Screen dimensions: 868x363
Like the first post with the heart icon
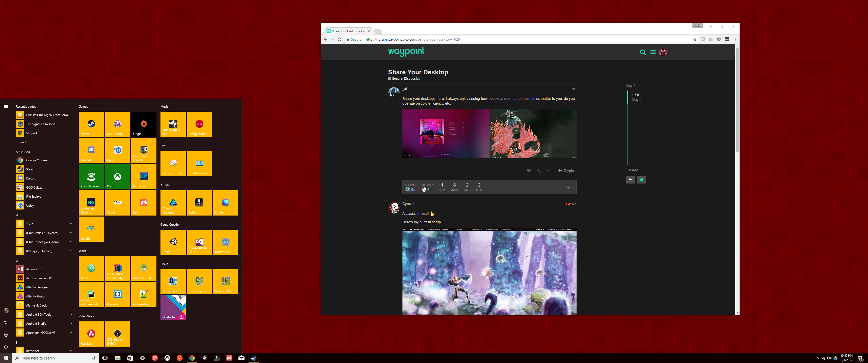[x=529, y=171]
